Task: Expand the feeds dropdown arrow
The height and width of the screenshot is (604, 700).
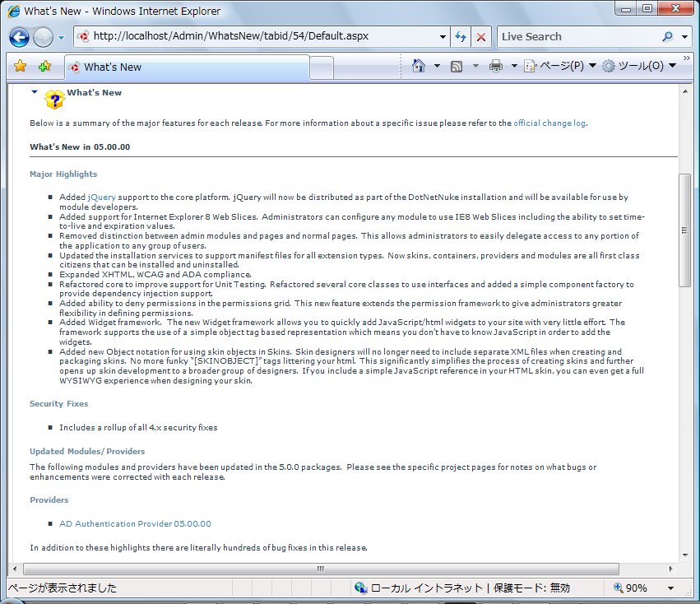Action: pos(475,66)
